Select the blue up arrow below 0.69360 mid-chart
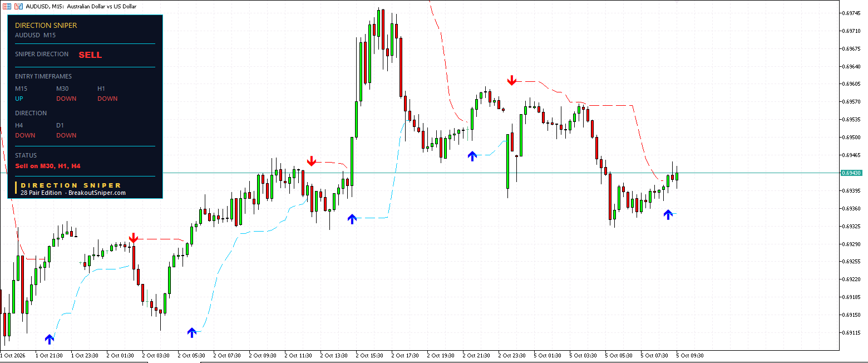Screen dimensions: 868x363 pos(352,219)
